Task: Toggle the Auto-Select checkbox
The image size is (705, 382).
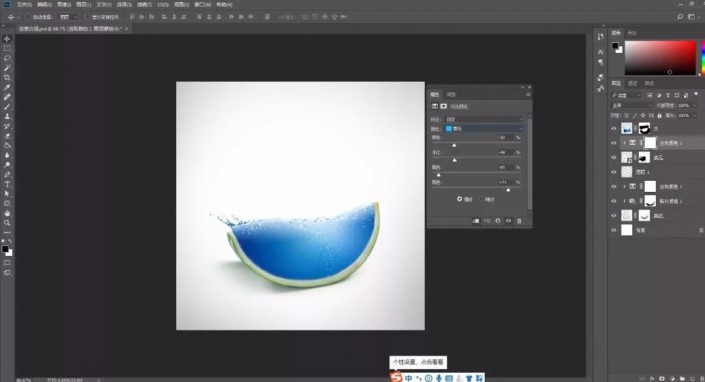Action: click(28, 17)
